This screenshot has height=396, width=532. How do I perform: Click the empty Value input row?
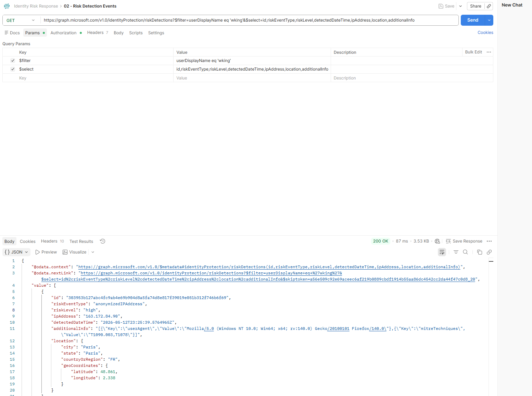point(252,78)
